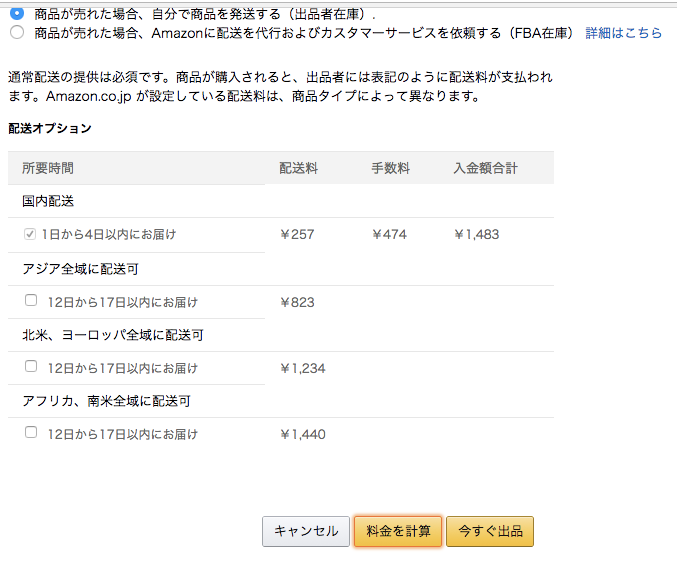Click the 手数料 column header

click(x=390, y=168)
